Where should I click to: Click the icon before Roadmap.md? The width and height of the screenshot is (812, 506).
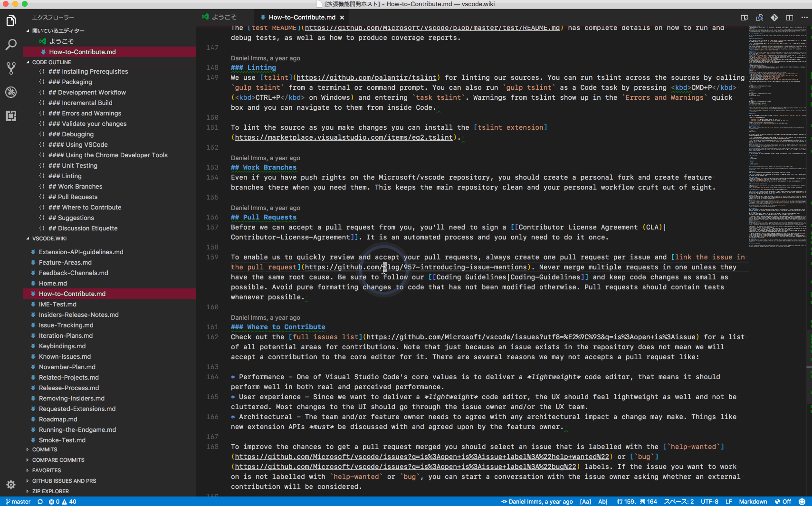[33, 419]
